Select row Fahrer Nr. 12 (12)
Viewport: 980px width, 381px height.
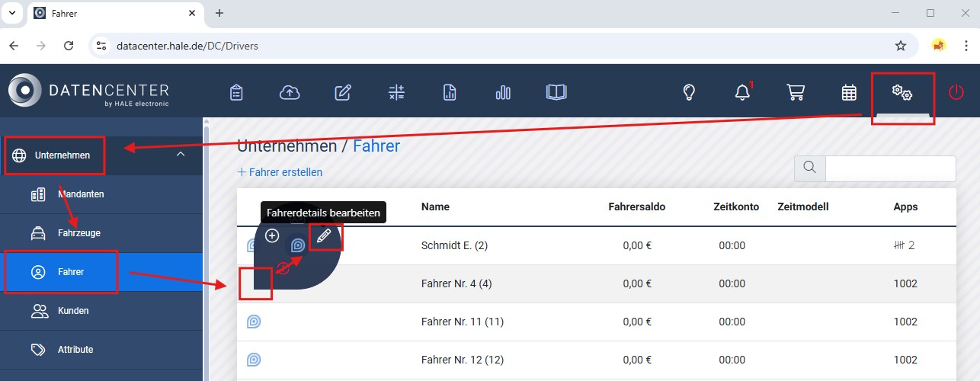tap(596, 360)
